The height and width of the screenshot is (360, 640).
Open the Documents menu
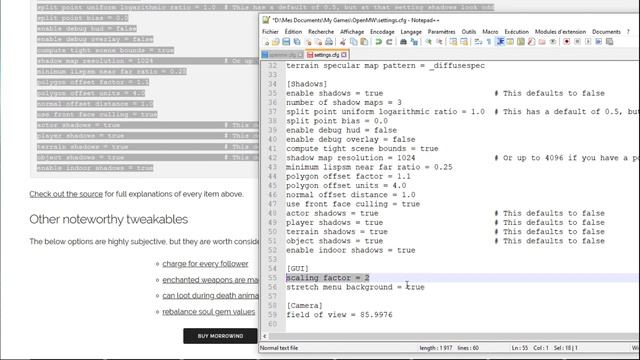coord(606,31)
